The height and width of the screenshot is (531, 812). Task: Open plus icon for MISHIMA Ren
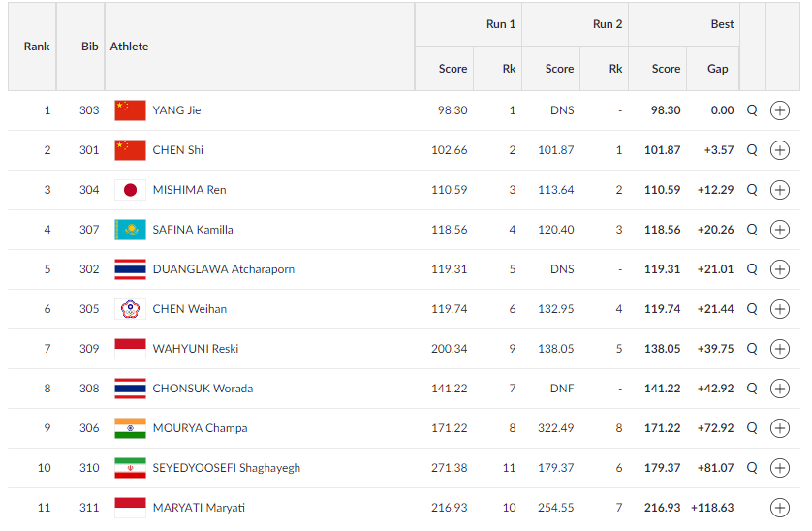780,190
